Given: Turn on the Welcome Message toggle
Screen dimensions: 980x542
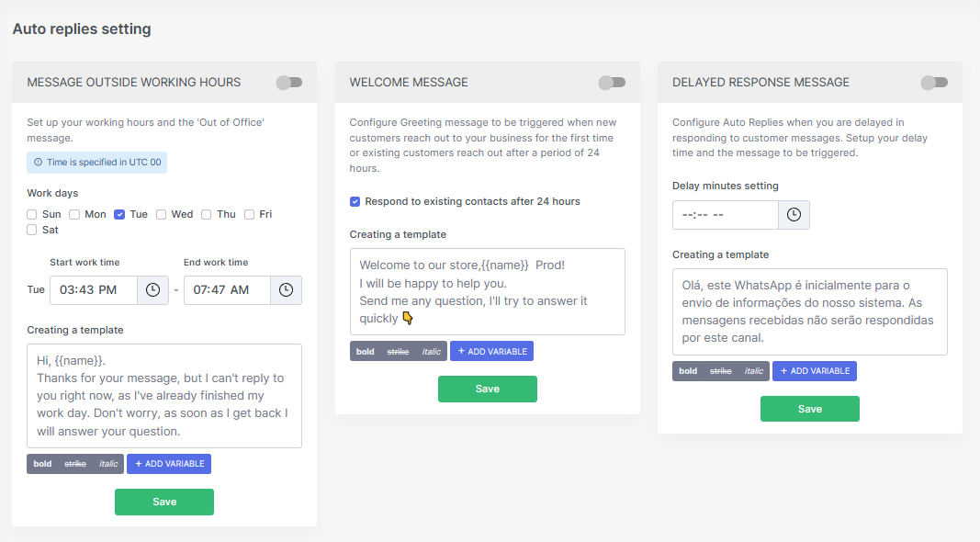Looking at the screenshot, I should coord(612,83).
